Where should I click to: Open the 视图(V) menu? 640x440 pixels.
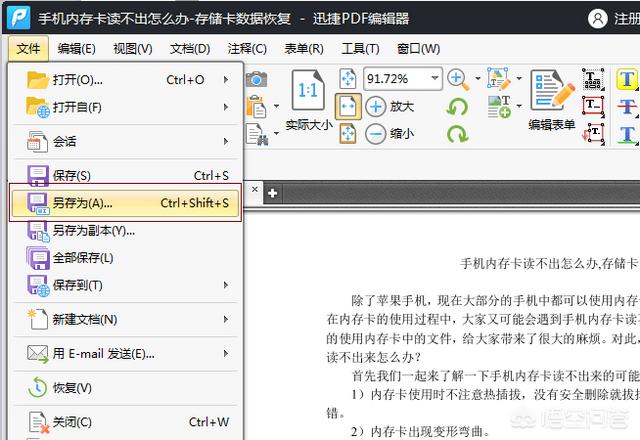click(x=133, y=49)
